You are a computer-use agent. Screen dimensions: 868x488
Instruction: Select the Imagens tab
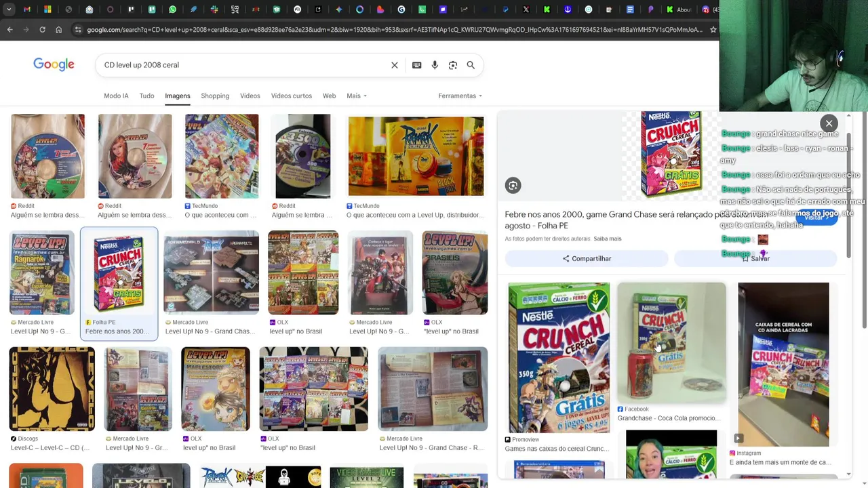click(178, 96)
